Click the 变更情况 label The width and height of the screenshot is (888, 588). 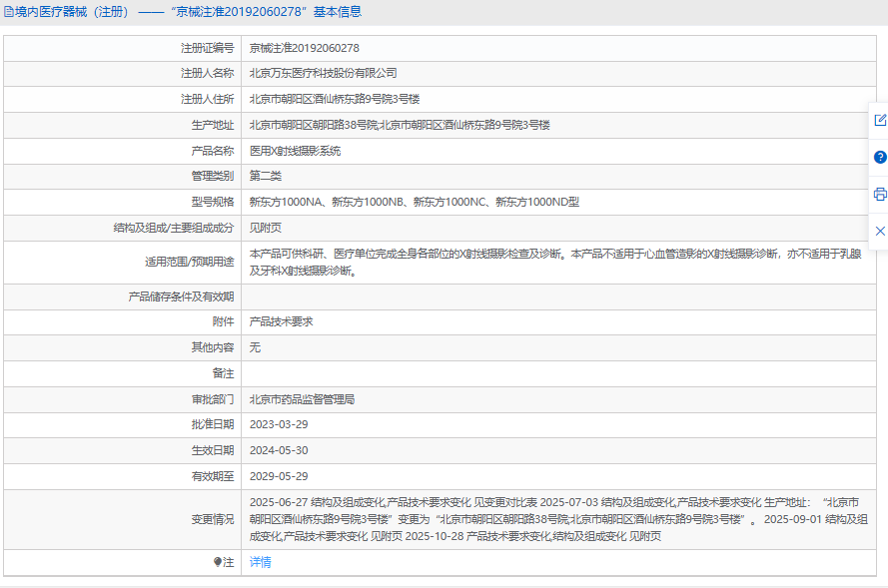point(213,519)
